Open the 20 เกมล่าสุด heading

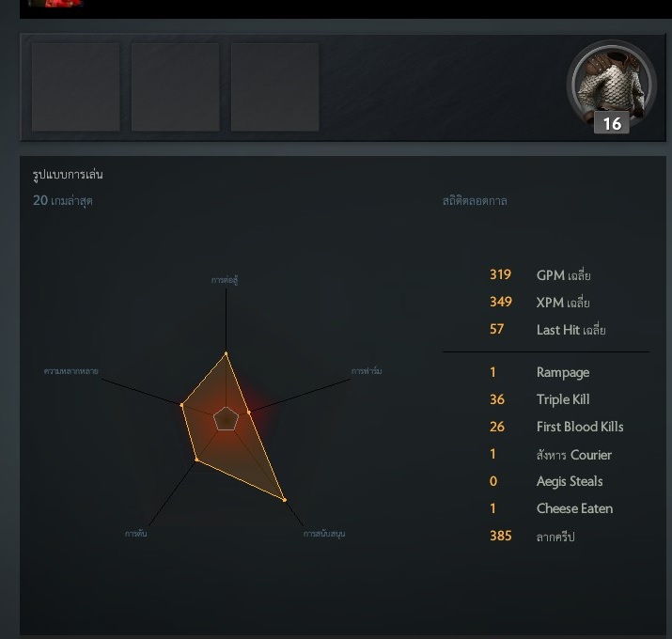pos(63,200)
